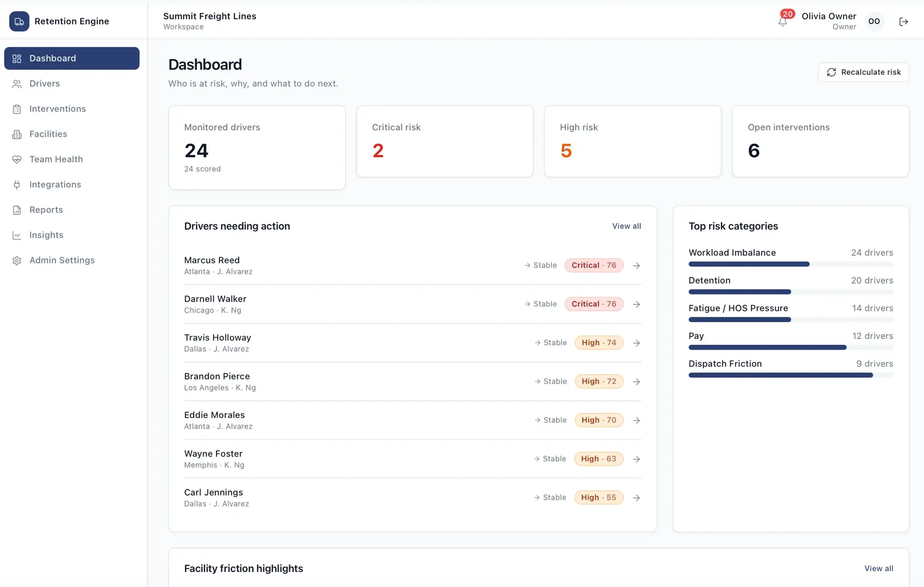Navigate to Interventions page
The height and width of the screenshot is (587, 924).
[72, 109]
